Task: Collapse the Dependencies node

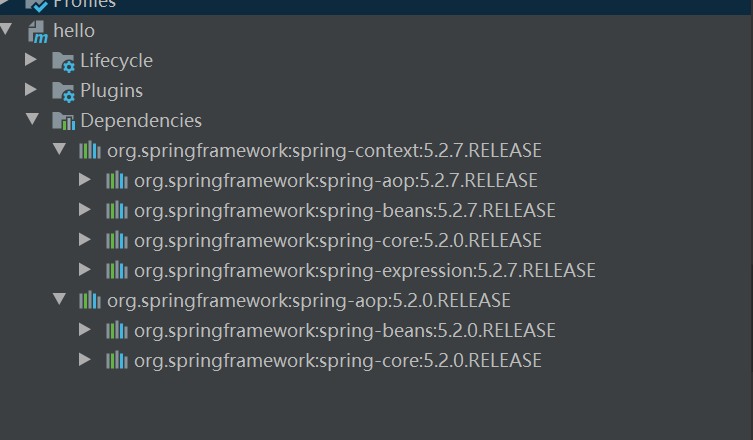Action: (32, 119)
